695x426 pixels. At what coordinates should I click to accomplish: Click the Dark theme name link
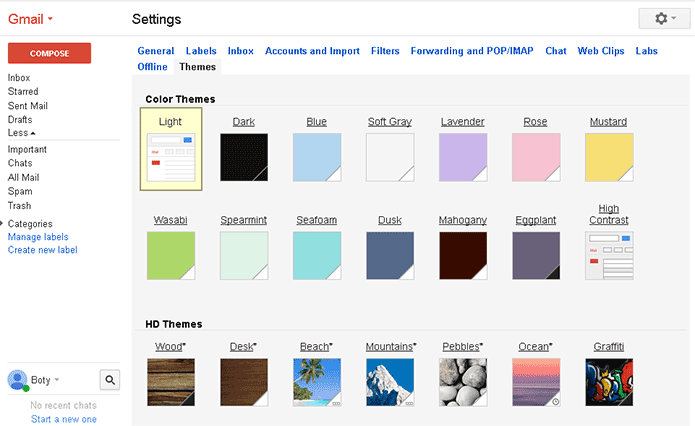tap(244, 121)
